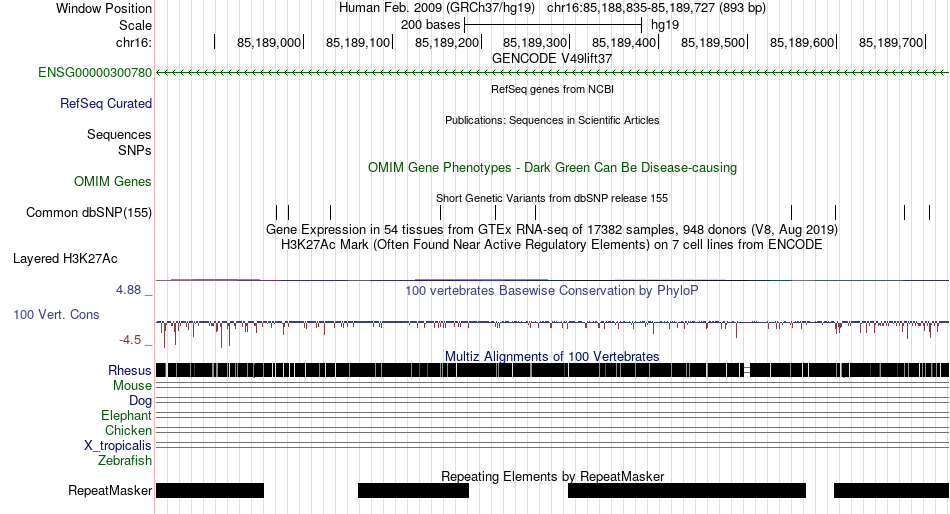This screenshot has height=514, width=950.
Task: Click the 85,189,600 ruler position
Action: click(802, 42)
